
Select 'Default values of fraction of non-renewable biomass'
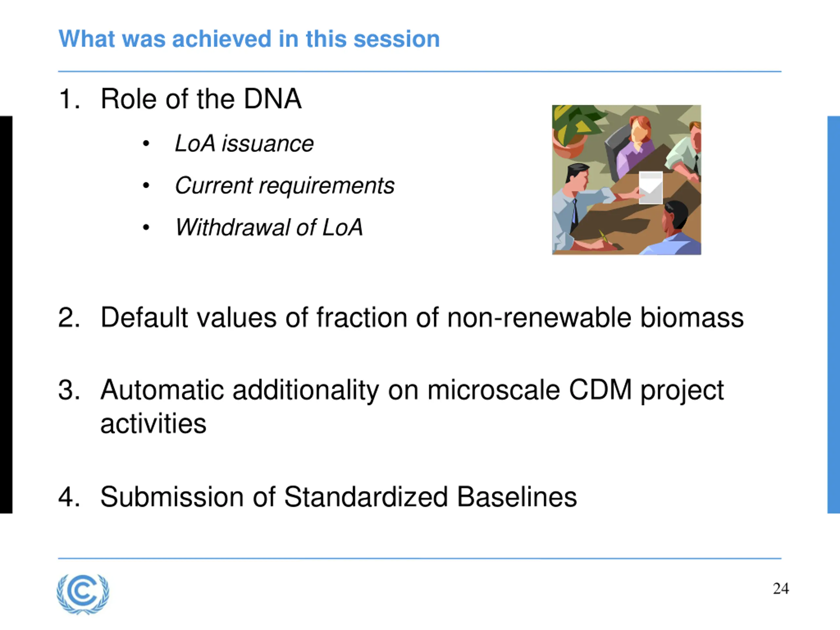click(422, 318)
